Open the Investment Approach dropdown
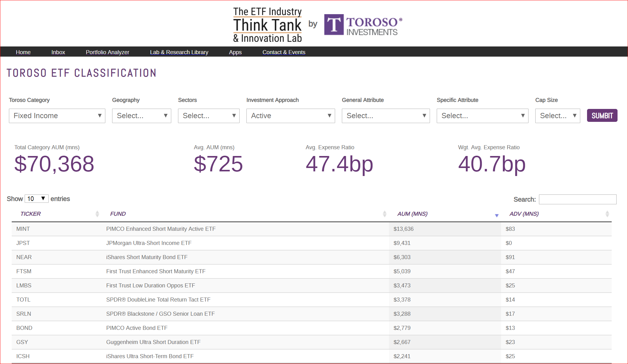 pyautogui.click(x=290, y=116)
